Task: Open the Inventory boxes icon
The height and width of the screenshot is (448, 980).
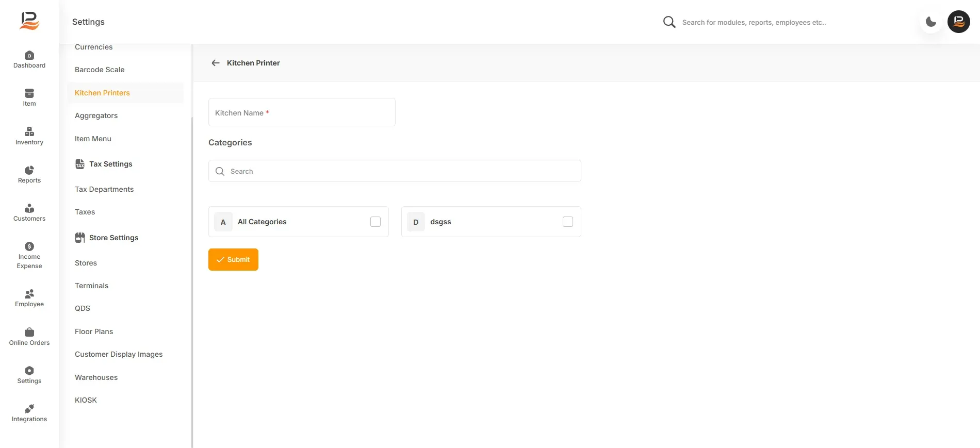Action: click(x=29, y=131)
